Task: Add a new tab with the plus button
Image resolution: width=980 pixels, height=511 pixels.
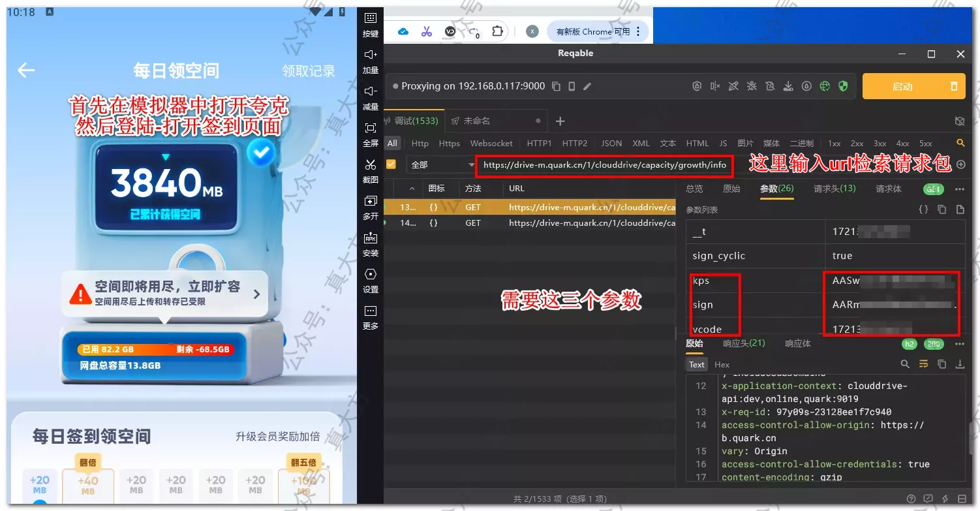Action: coord(560,121)
